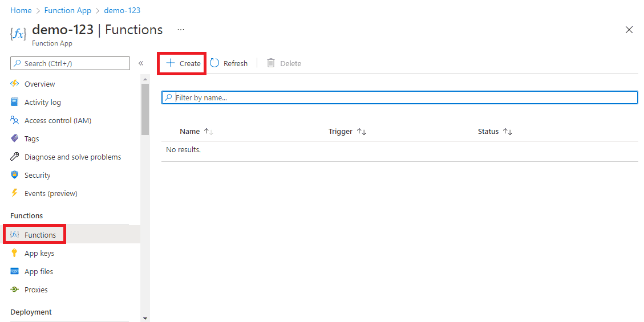Click the Security shield icon
The width and height of the screenshot is (644, 322).
coord(15,175)
